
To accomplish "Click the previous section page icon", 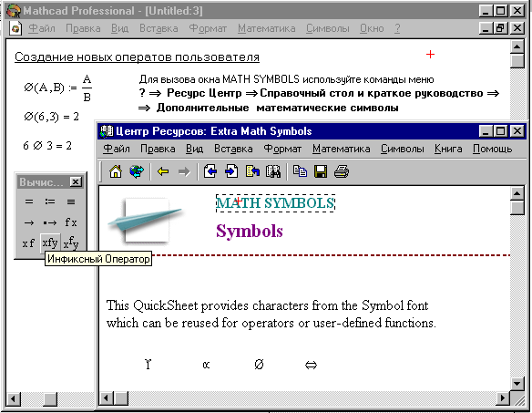I will click(x=210, y=171).
